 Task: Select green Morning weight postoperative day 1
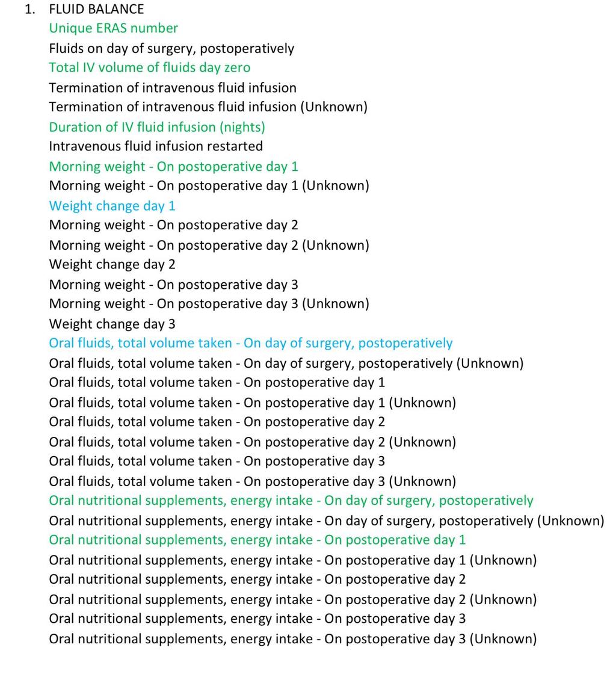[x=173, y=167]
